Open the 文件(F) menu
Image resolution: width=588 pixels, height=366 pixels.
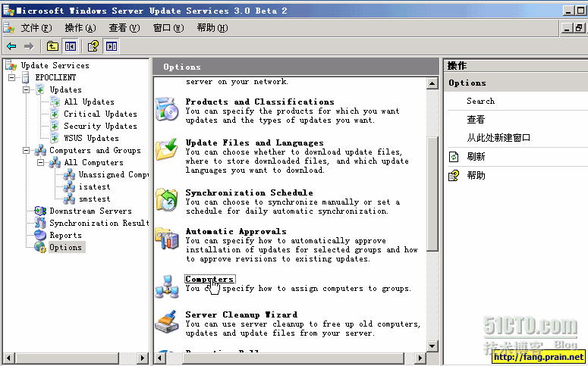click(x=36, y=28)
